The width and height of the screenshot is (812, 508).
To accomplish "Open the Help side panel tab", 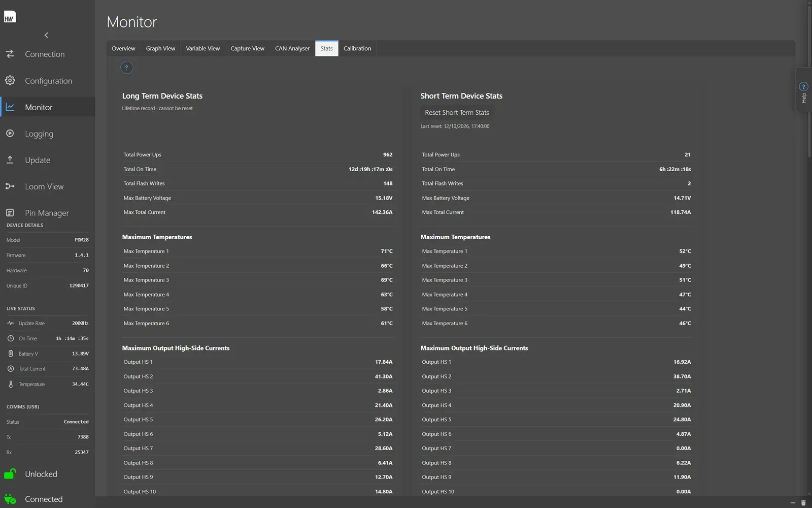I will [x=803, y=90].
